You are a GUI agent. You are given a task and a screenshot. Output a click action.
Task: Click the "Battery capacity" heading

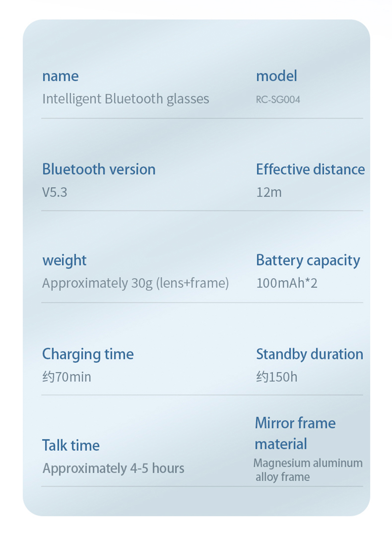pyautogui.click(x=308, y=260)
